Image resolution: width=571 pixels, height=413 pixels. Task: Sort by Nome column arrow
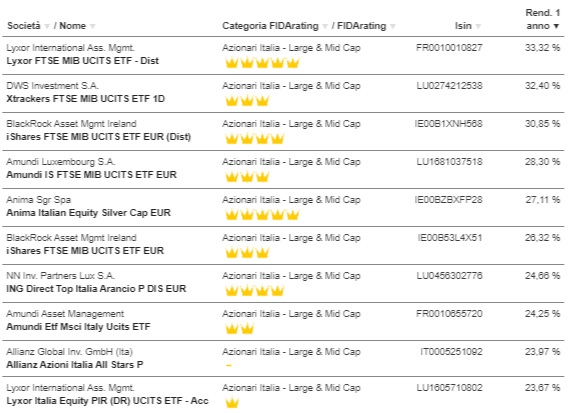pos(92,26)
